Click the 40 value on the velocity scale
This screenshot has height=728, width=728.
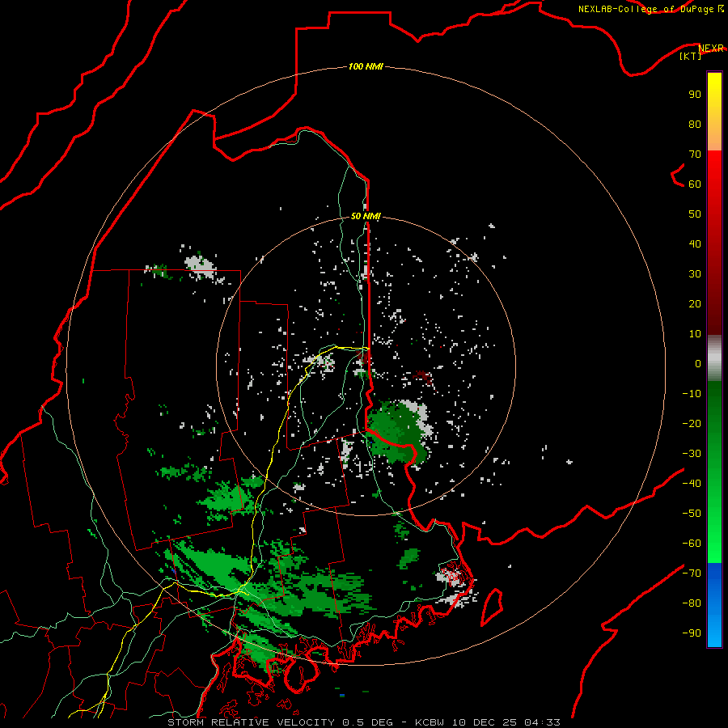coord(695,243)
